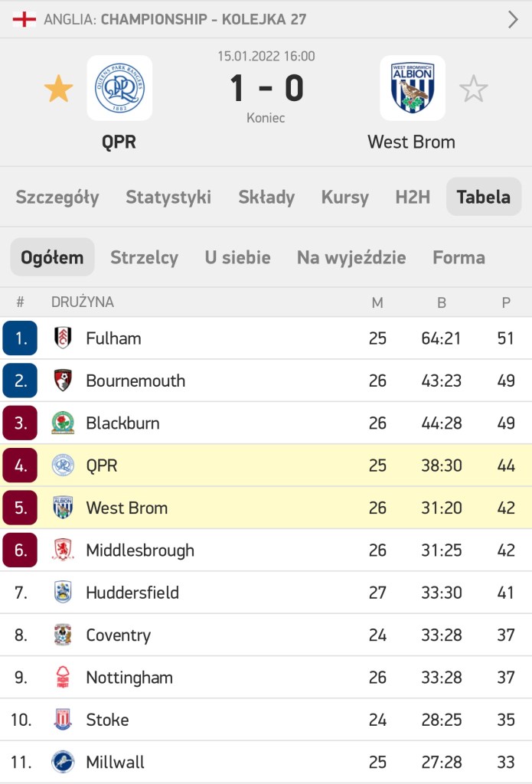The height and width of the screenshot is (784, 532).
Task: Add West Brom to favorites star
Action: pyautogui.click(x=473, y=90)
